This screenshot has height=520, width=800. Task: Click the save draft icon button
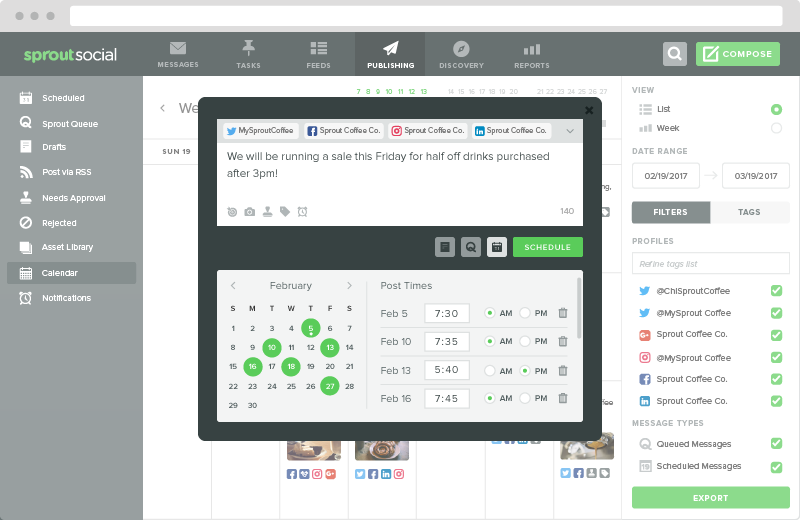coord(445,247)
